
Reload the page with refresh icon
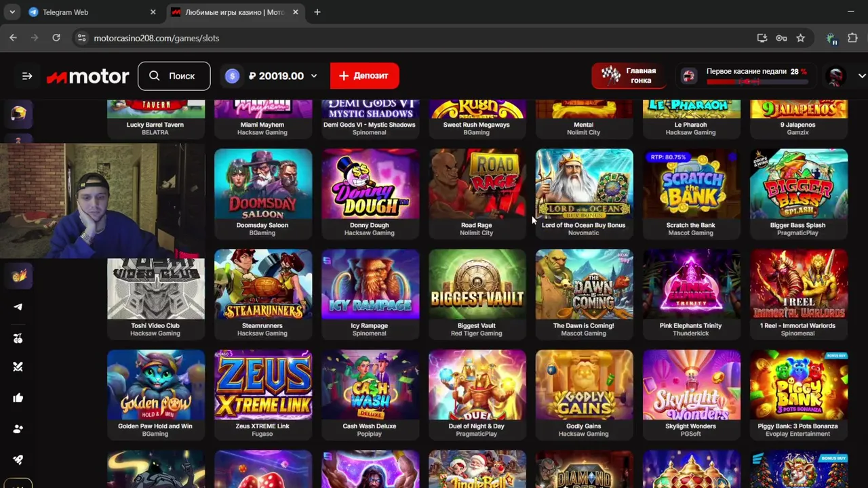(x=56, y=38)
